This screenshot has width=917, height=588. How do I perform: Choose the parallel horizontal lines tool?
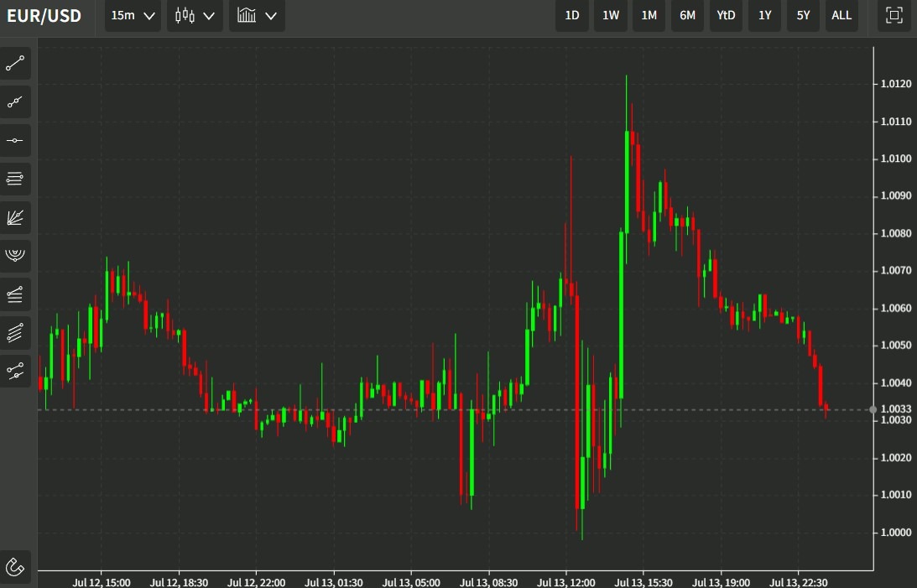pos(15,179)
